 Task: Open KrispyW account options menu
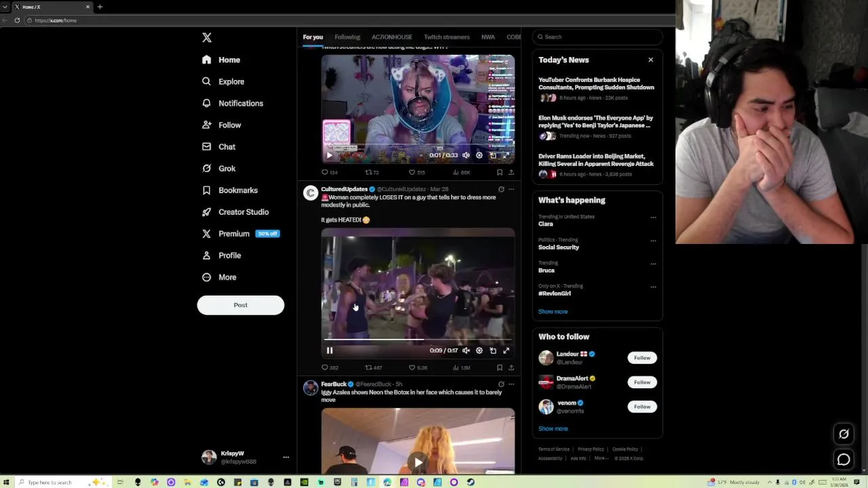point(285,457)
